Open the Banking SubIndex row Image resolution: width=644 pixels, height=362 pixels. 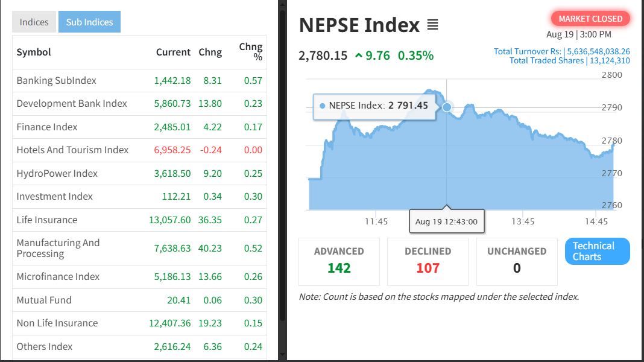coord(57,81)
